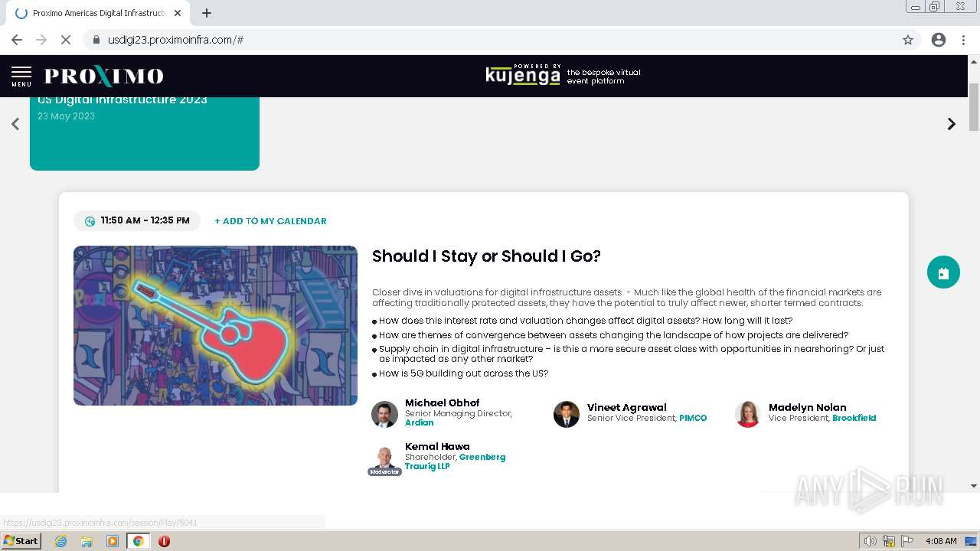Click the 11:50 AM - 12:35 PM time badge

pyautogui.click(x=137, y=221)
